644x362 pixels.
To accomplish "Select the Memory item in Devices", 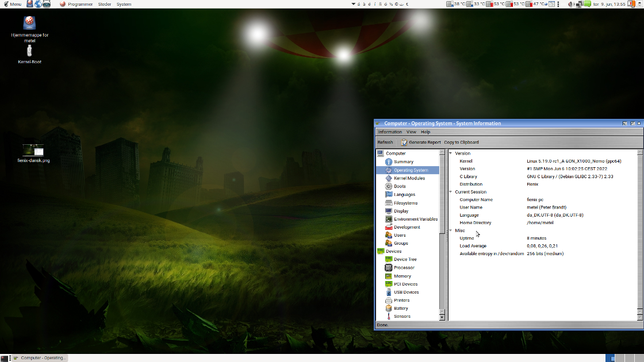I will click(402, 276).
